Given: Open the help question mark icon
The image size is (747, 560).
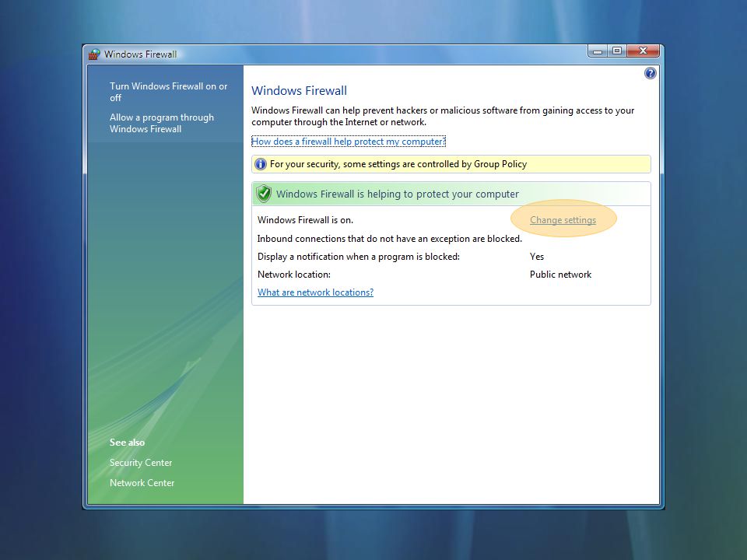Looking at the screenshot, I should tap(650, 73).
